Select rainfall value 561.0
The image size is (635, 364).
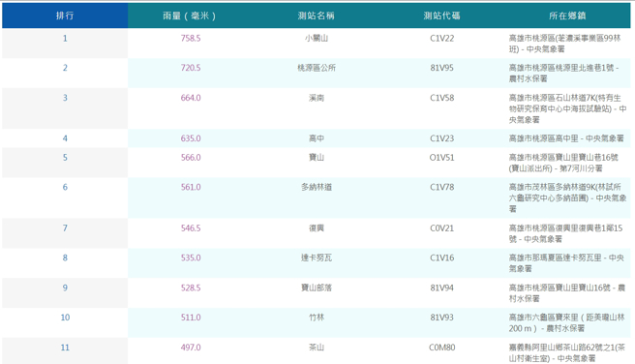pos(191,187)
